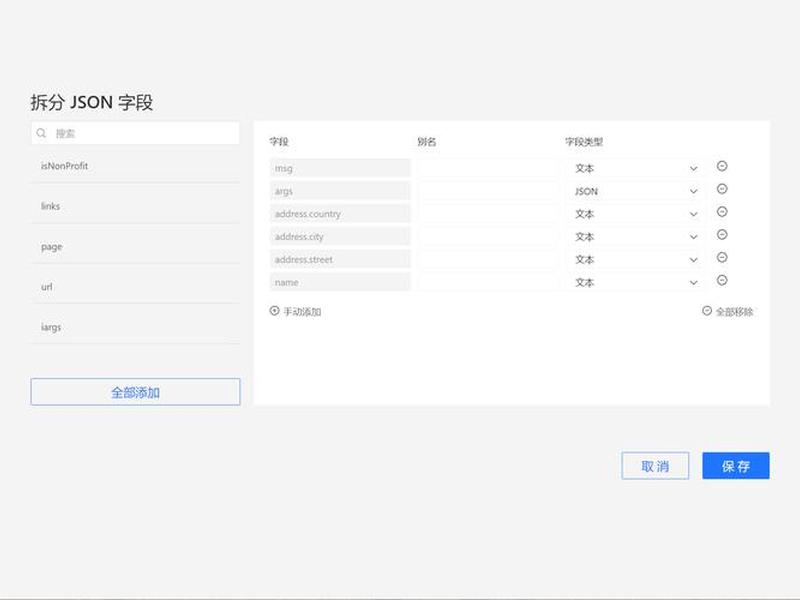Open field type dropdown for msg
Screen dimensions: 800x600
pyautogui.click(x=634, y=168)
